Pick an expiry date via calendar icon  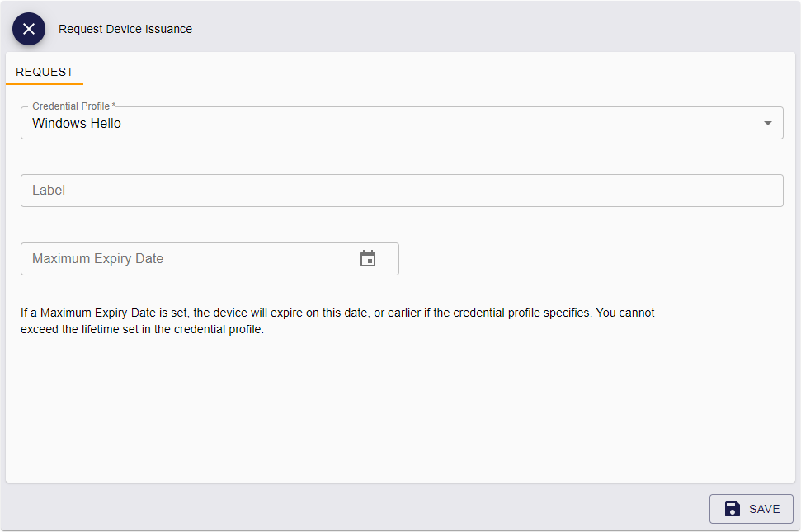368,258
